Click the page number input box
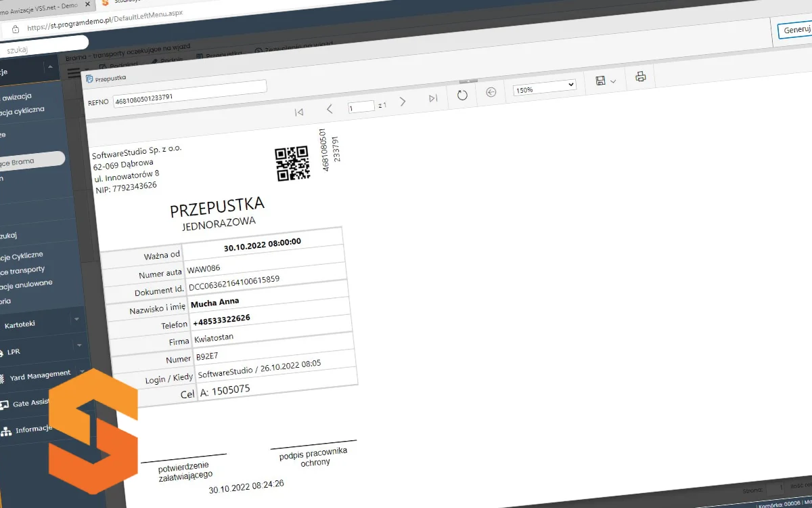 point(361,107)
